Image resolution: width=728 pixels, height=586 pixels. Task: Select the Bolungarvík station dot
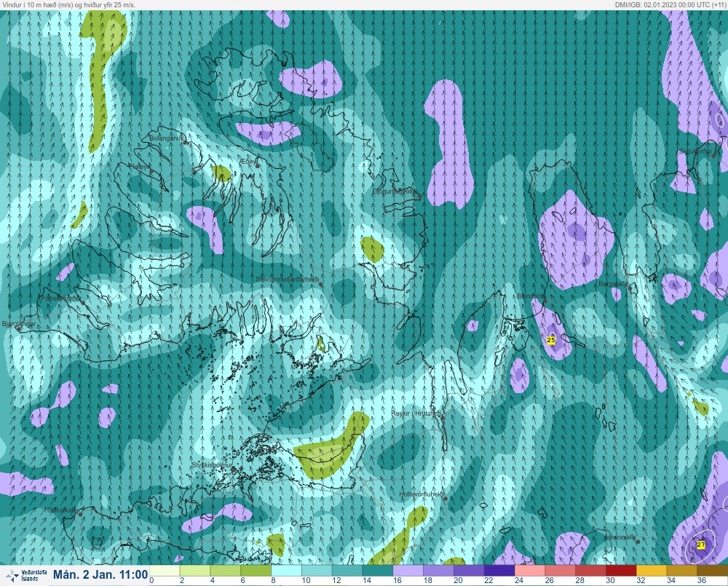186,143
